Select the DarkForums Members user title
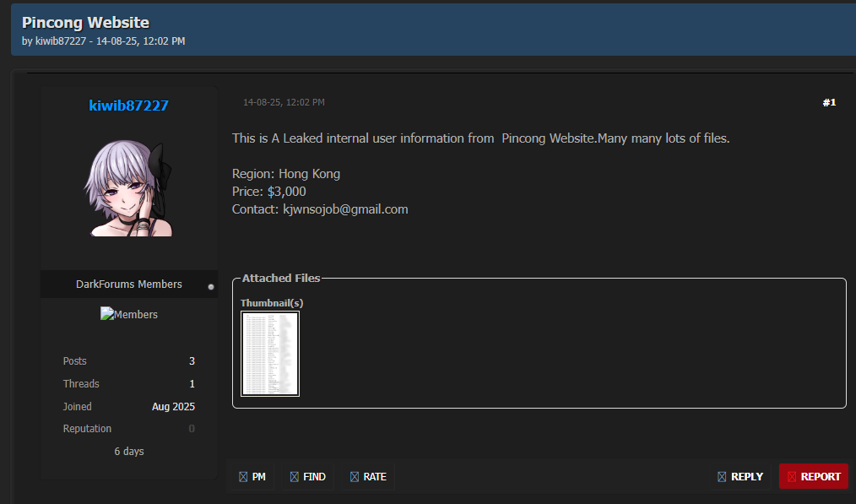Image resolution: width=856 pixels, height=504 pixels. pyautogui.click(x=128, y=285)
